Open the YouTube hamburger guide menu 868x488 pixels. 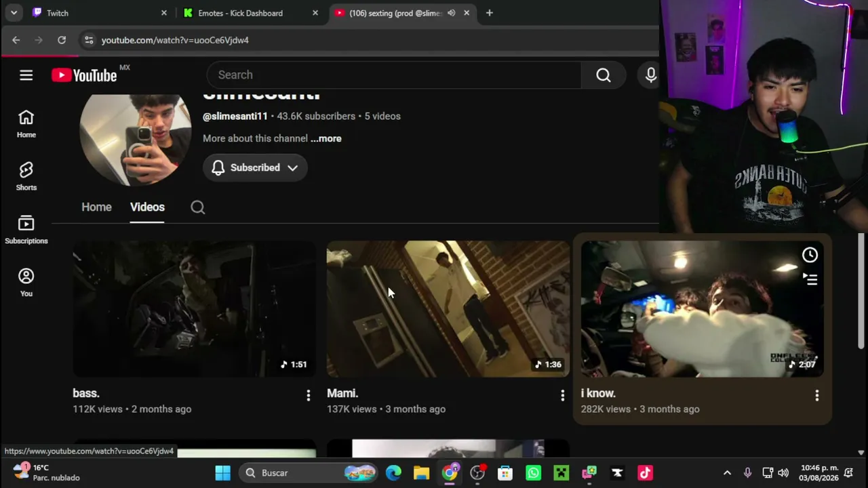(x=26, y=75)
